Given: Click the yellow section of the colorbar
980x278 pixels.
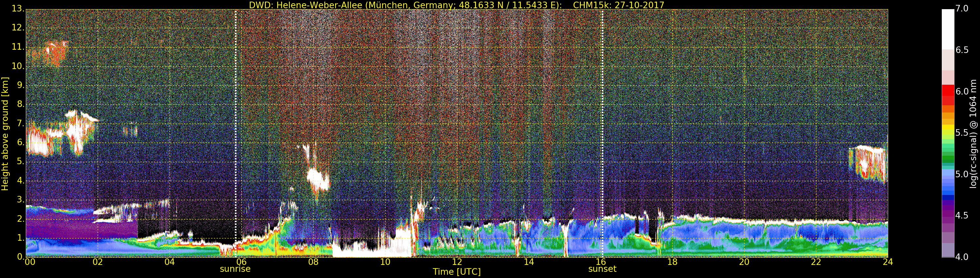Looking at the screenshot, I should coord(948,130).
